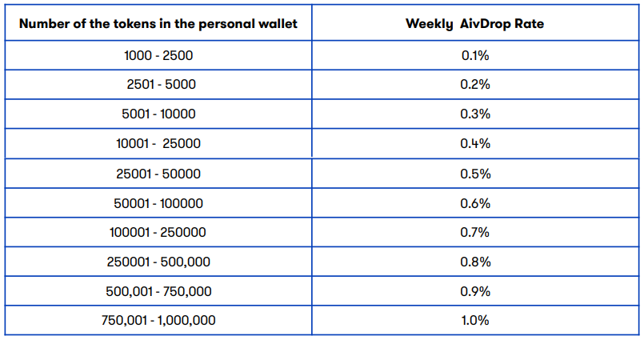Viewport: 644px width, 340px height.
Task: Click the 0.3% rate cell
Action: [475, 114]
